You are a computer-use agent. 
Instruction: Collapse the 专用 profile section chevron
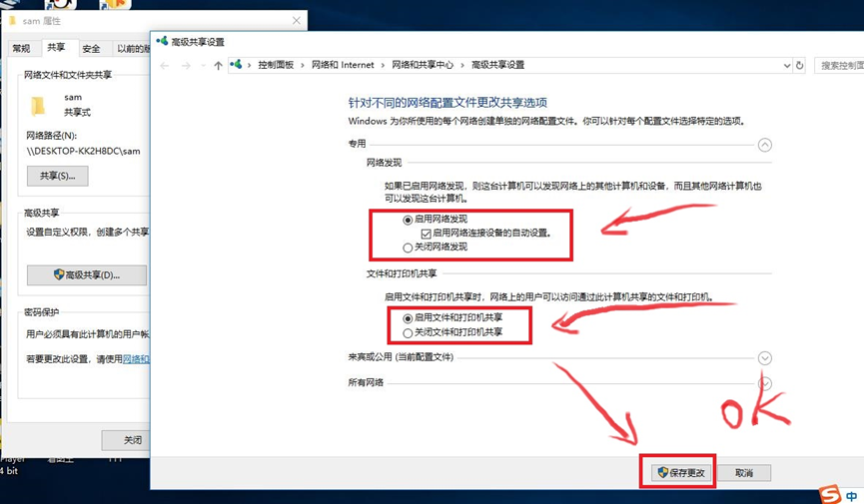(765, 145)
